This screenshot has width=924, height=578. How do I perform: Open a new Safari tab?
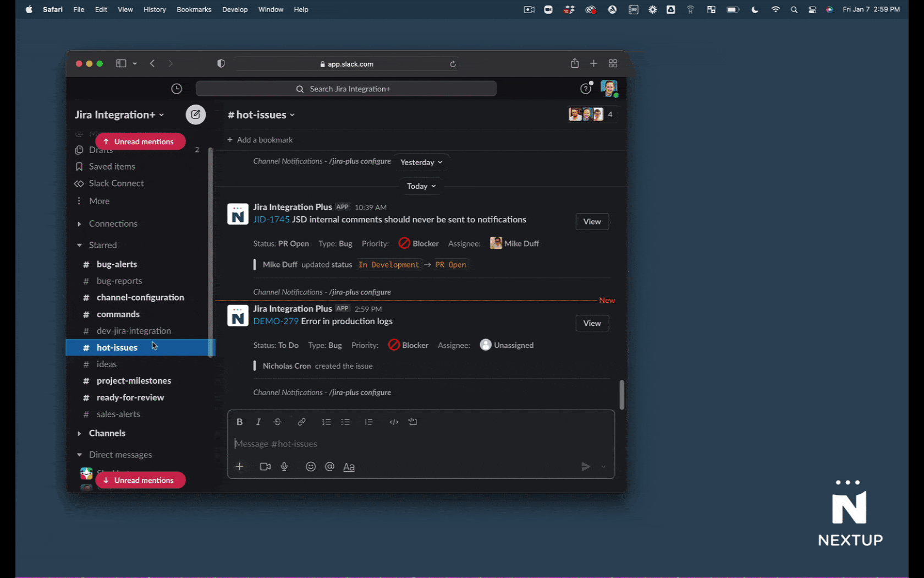click(x=593, y=63)
